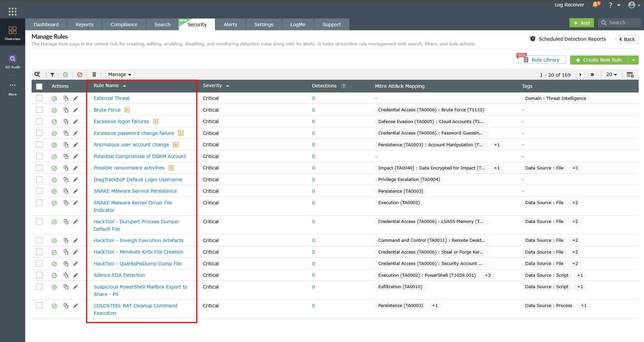644x342 pixels.
Task: Open the Possible ransomware activities rule
Action: [129, 167]
